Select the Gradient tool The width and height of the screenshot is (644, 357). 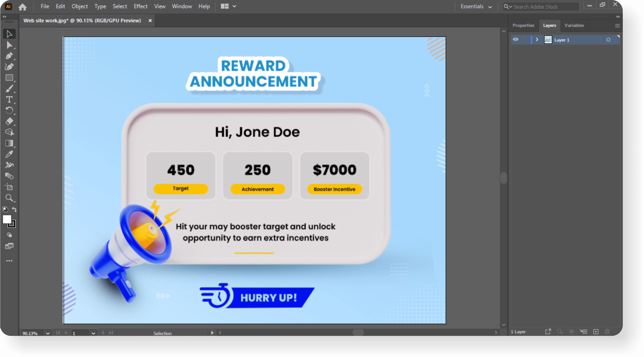[9, 143]
